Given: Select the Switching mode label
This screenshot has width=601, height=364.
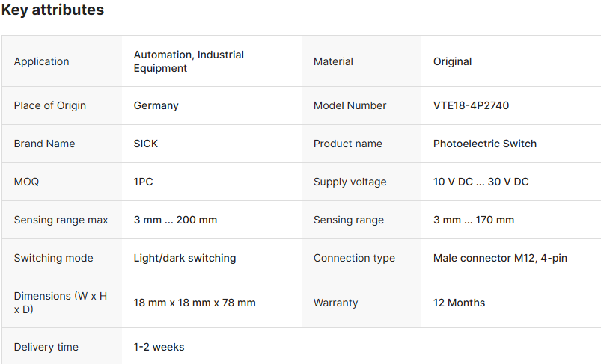Looking at the screenshot, I should pos(53,258).
